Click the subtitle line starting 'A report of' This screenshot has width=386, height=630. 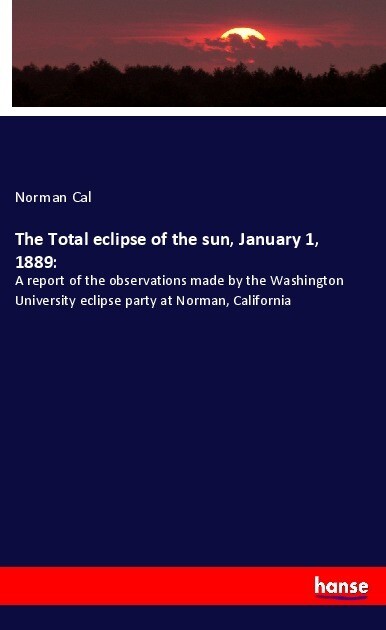pos(179,280)
